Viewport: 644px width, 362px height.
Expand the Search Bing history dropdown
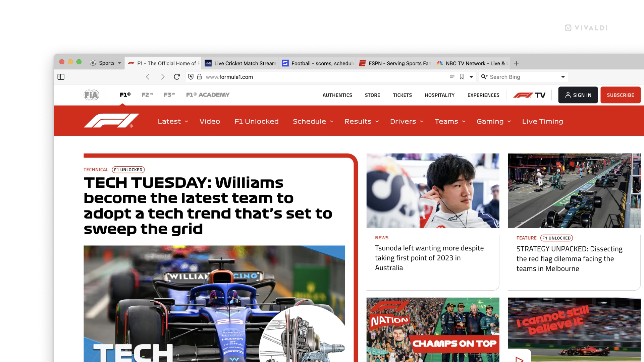563,77
